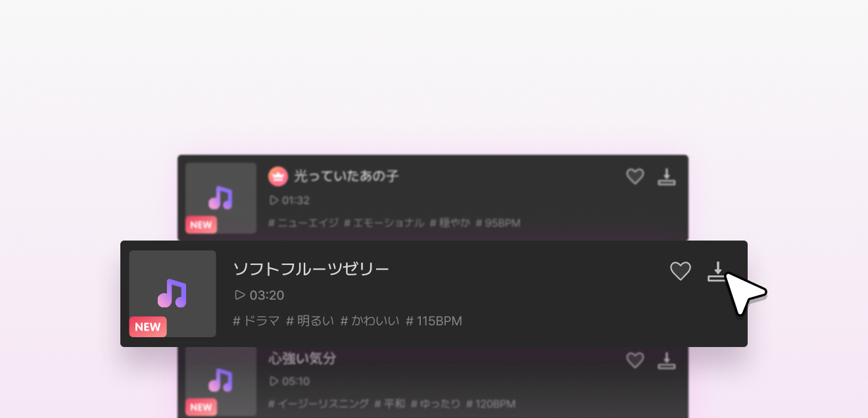The height and width of the screenshot is (418, 868).
Task: Favorite the ソフトフルーツゼリー track with heart icon
Action: click(680, 271)
